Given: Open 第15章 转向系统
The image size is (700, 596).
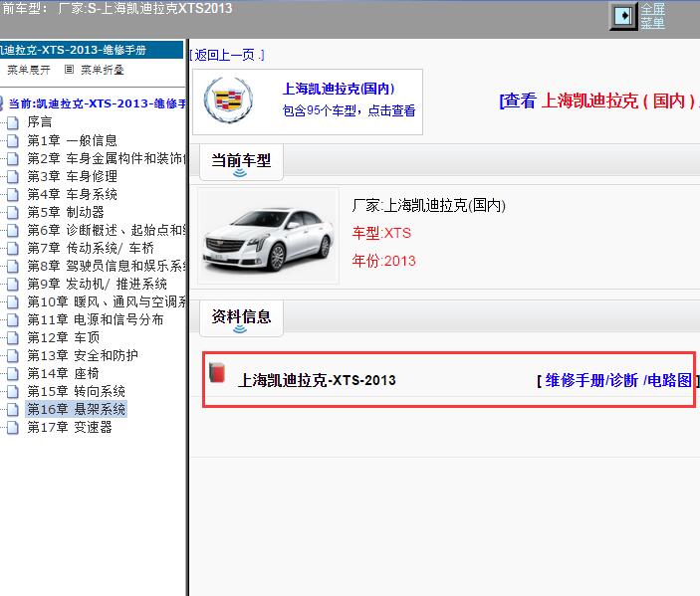Looking at the screenshot, I should (77, 391).
